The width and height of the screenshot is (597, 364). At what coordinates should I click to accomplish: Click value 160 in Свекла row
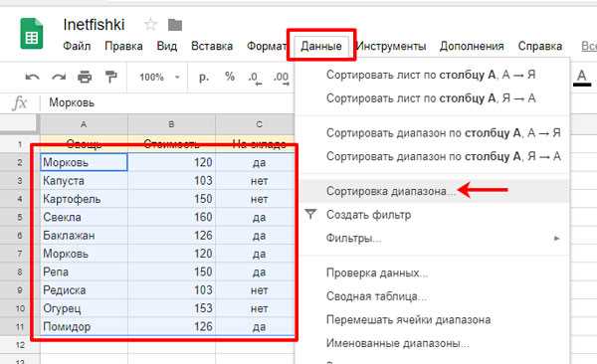click(x=171, y=218)
